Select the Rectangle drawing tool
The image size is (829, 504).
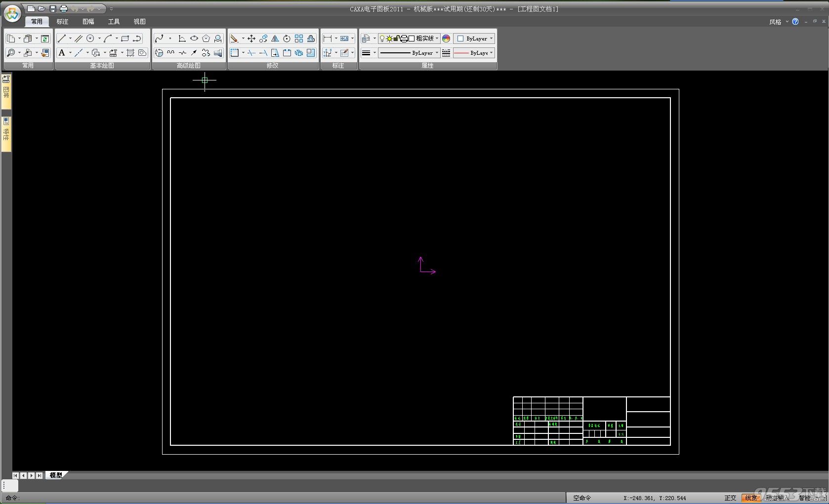(x=125, y=39)
